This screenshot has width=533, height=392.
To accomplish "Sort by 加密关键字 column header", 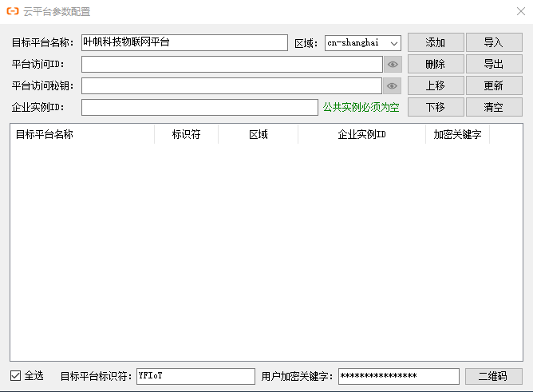I will pos(457,134).
